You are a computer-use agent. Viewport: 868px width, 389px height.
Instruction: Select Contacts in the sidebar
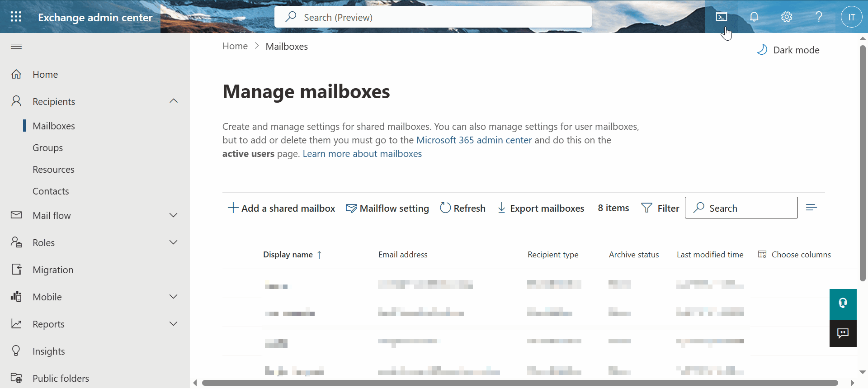pyautogui.click(x=51, y=191)
